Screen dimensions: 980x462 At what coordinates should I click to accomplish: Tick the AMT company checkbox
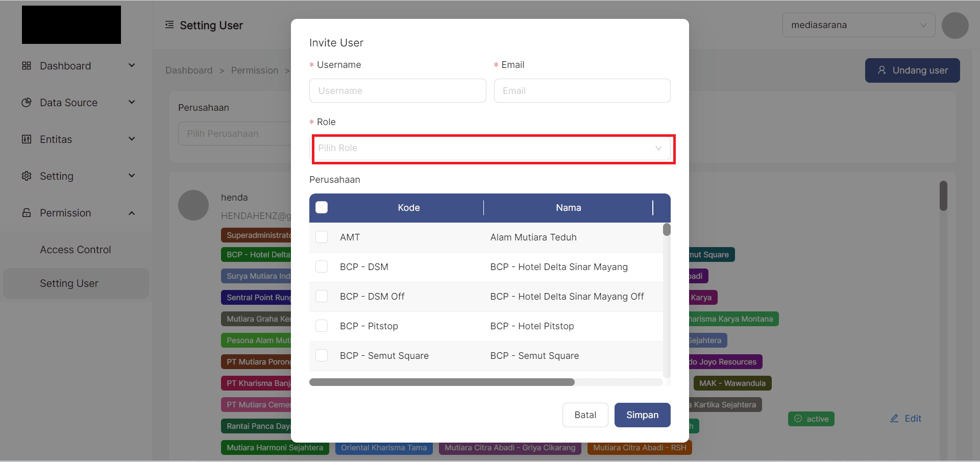pos(322,237)
